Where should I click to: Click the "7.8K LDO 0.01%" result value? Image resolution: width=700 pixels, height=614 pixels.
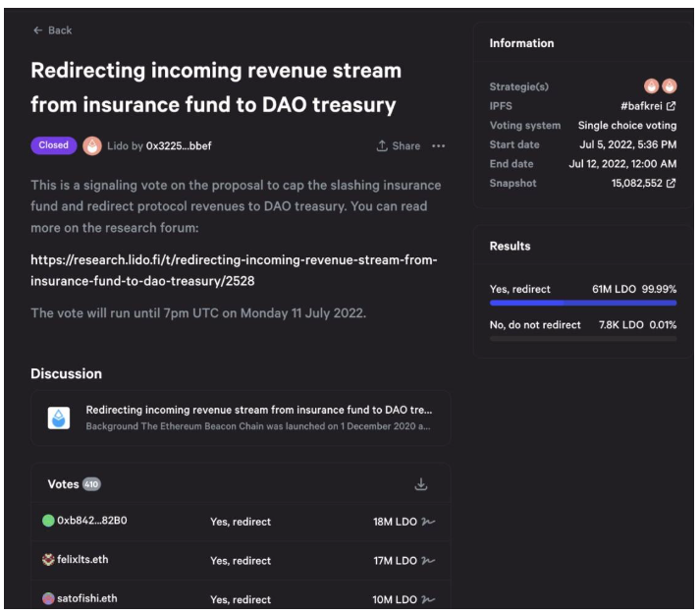(637, 324)
